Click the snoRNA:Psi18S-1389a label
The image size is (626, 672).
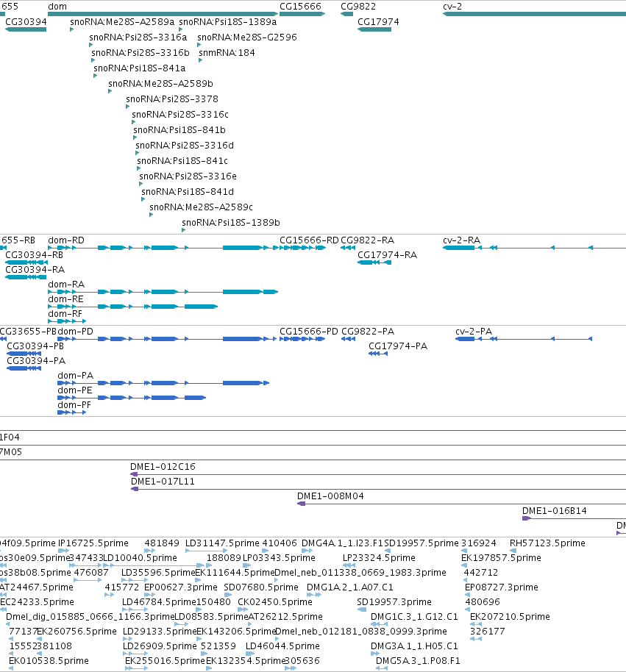tap(228, 22)
